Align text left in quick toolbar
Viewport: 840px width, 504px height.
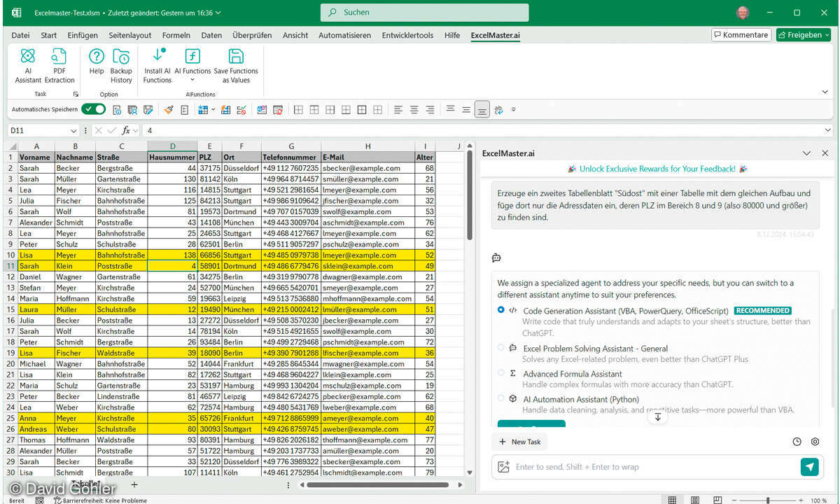pos(398,110)
